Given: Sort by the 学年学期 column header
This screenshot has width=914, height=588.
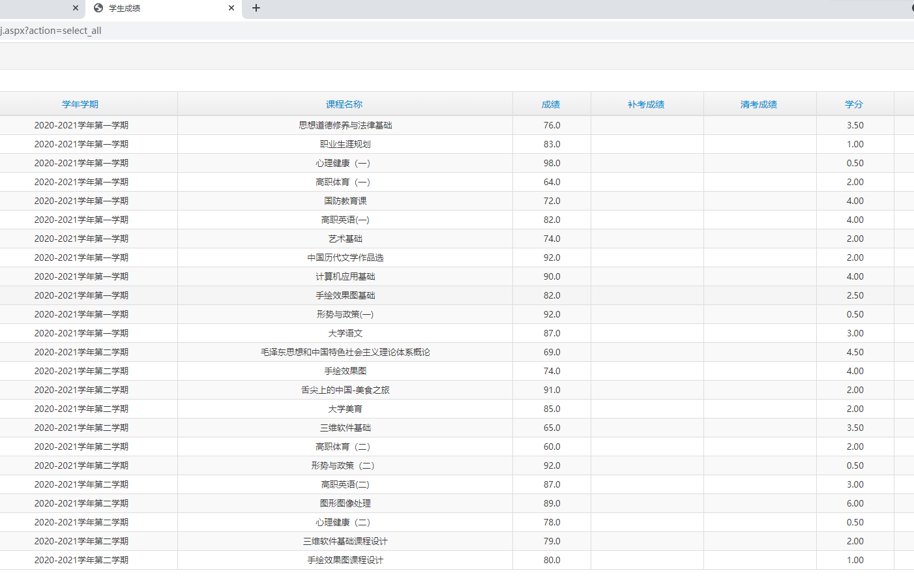Looking at the screenshot, I should pyautogui.click(x=80, y=104).
